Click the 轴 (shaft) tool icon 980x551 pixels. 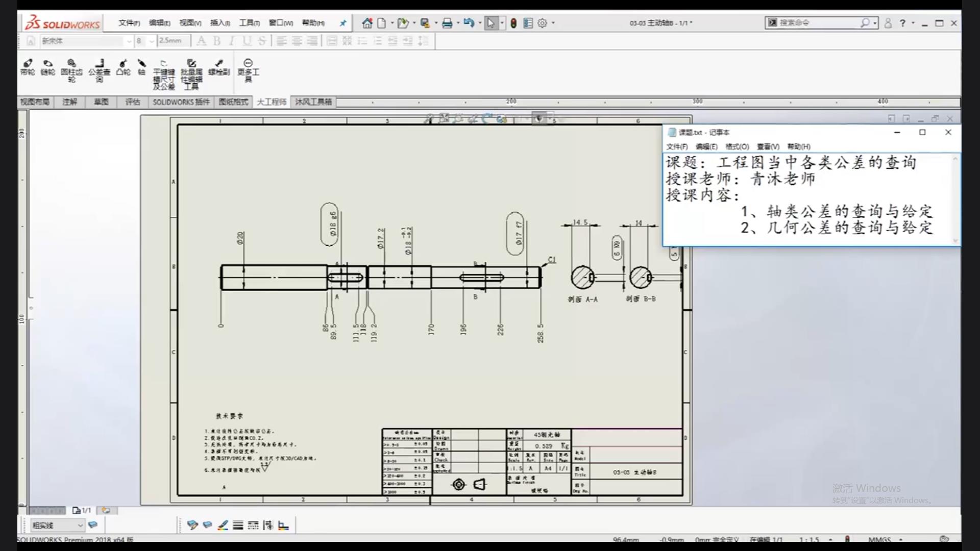[141, 67]
